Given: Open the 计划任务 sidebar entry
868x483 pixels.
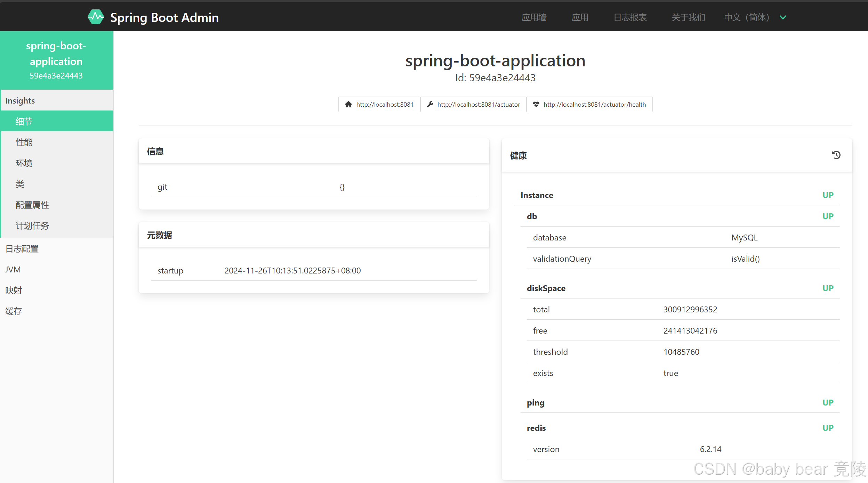Looking at the screenshot, I should (32, 226).
